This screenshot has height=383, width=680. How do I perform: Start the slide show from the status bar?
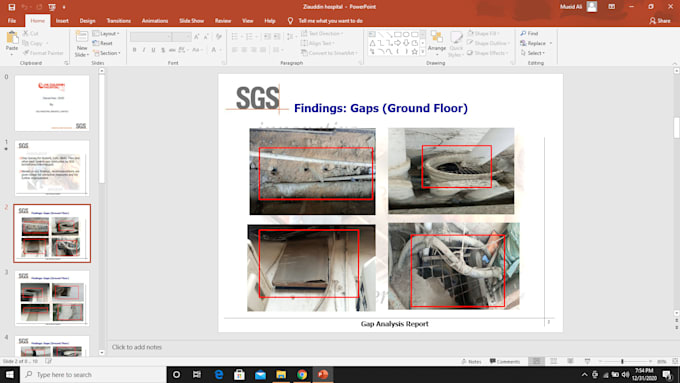[587, 361]
